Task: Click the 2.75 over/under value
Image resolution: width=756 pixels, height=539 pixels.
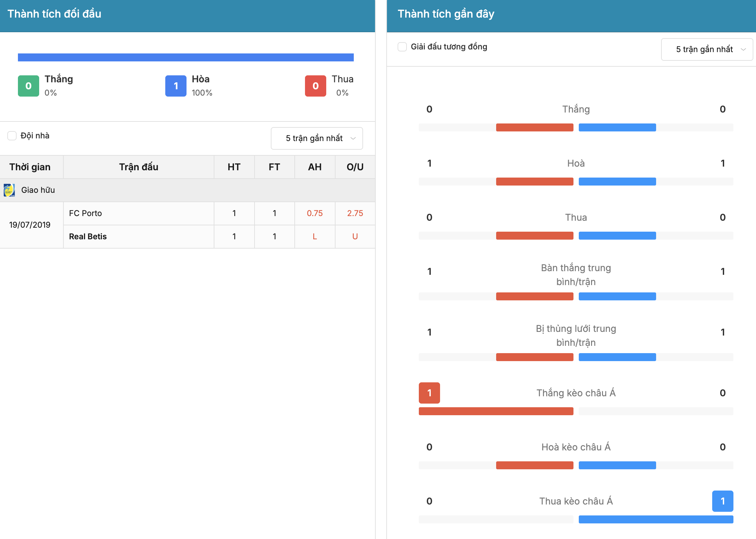Action: pos(355,213)
